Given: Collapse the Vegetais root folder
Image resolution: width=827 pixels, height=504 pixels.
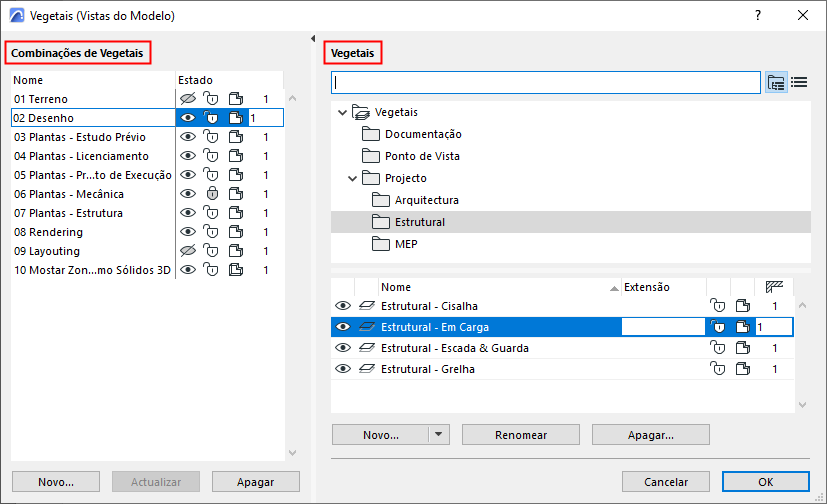Looking at the screenshot, I should point(343,113).
